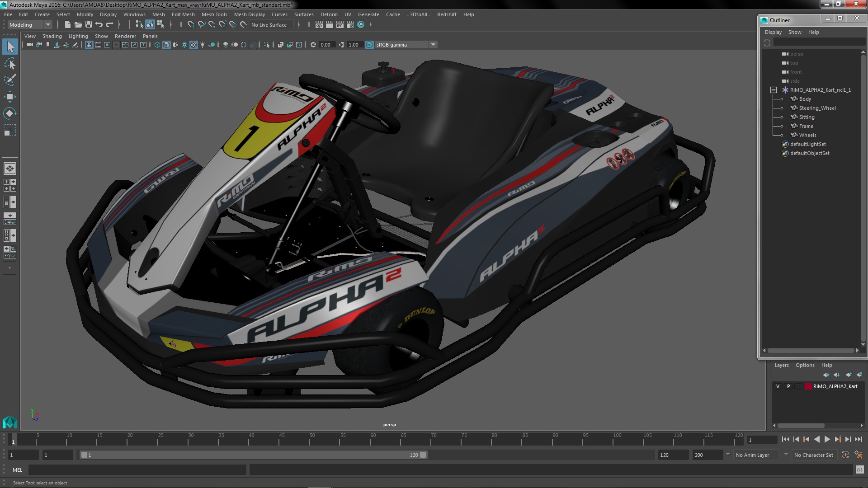The width and height of the screenshot is (868, 488).
Task: Render the current frame
Action: point(330,25)
